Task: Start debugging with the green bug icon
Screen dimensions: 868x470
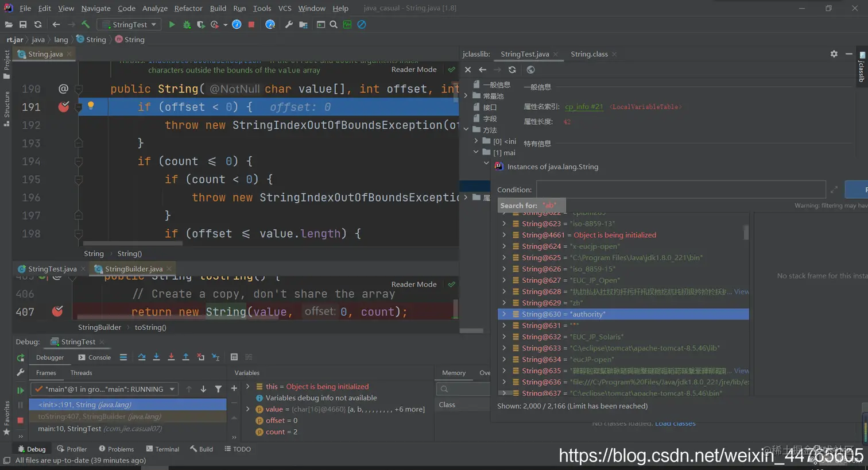Action: tap(187, 25)
